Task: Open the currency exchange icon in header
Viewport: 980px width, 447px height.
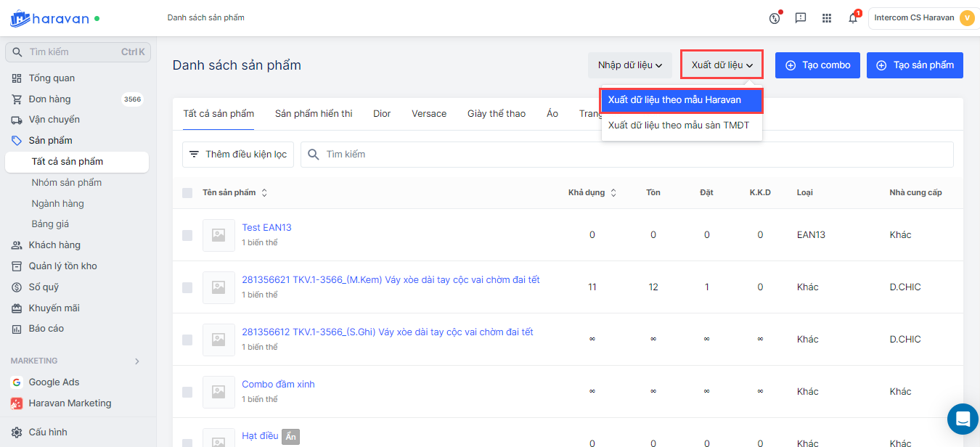Action: coord(775,18)
